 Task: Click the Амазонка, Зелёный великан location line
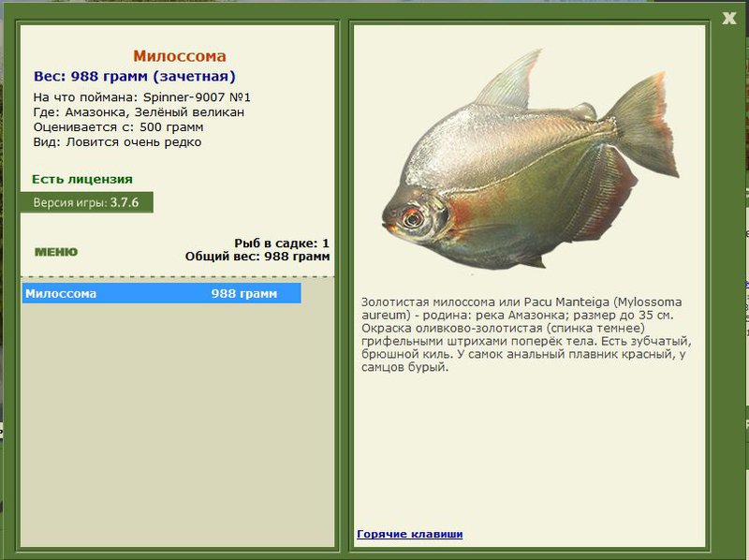(139, 111)
